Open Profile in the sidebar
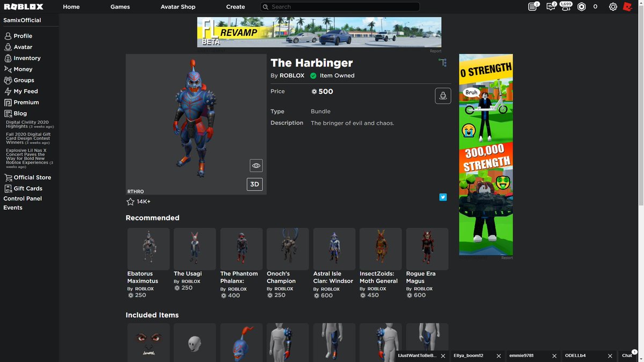Screen dimensions: 644x362 (x=19, y=36)
